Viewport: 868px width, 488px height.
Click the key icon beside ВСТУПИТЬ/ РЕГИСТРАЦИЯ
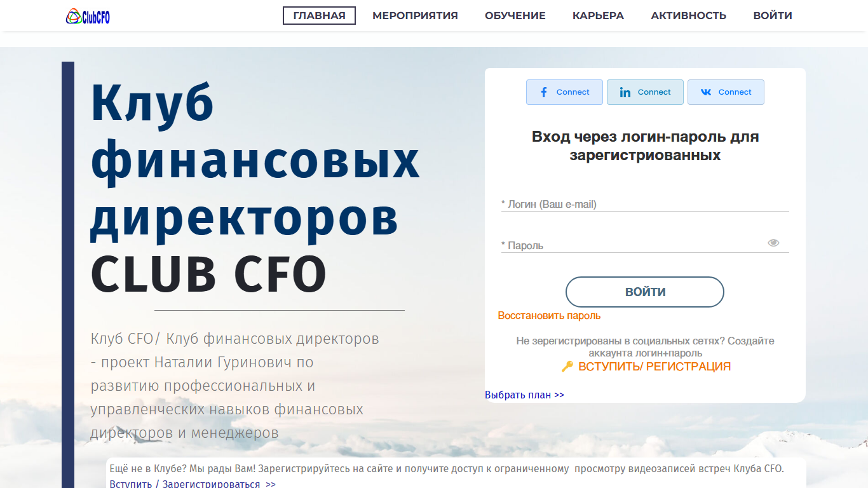tap(567, 367)
